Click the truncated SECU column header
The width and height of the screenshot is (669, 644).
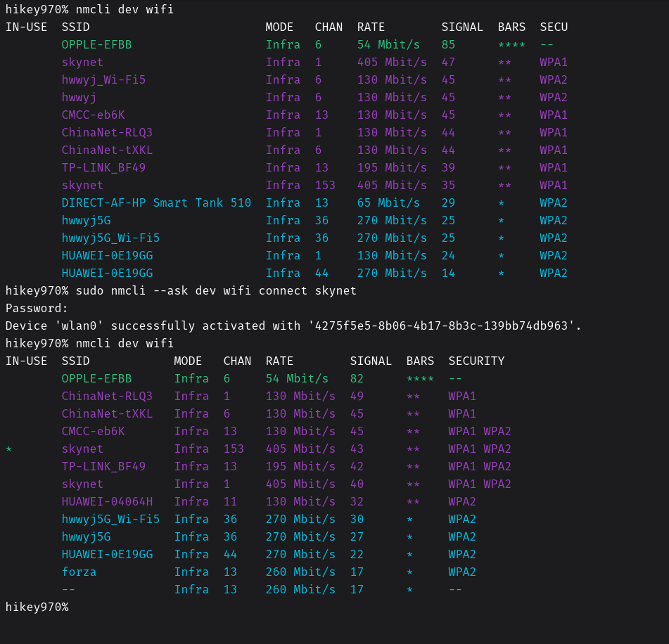tap(554, 27)
